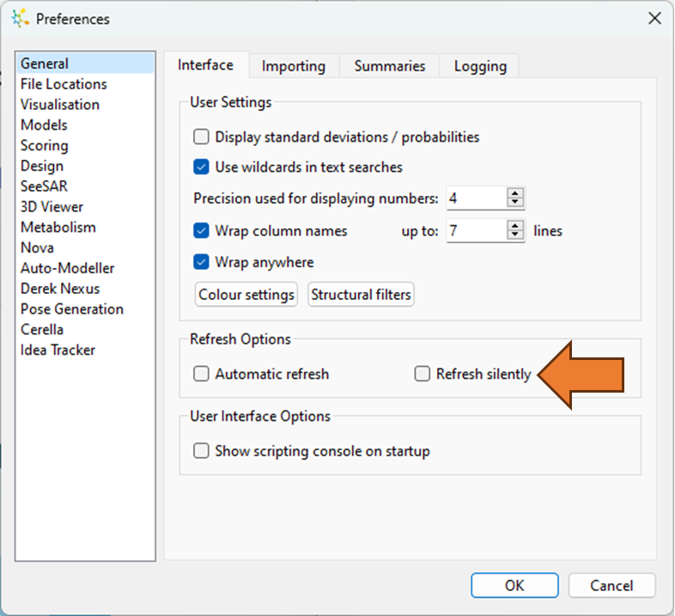
Task: Click the precision number input field
Action: point(477,198)
